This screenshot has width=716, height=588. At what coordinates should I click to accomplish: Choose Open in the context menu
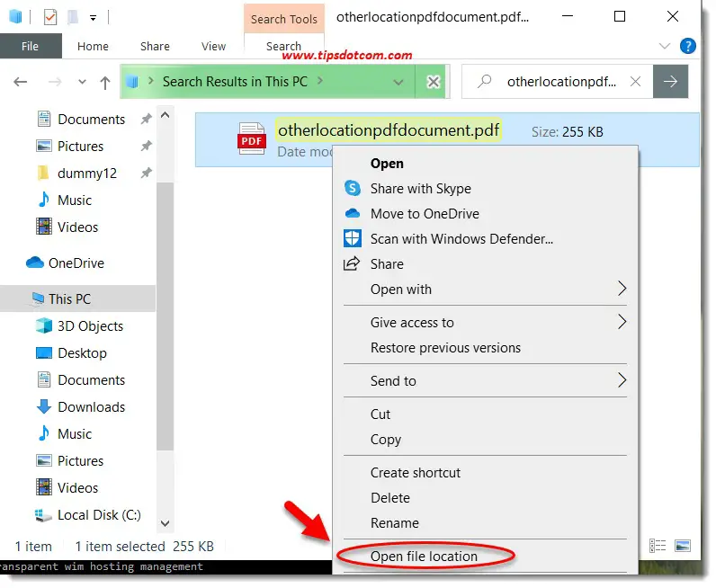click(x=387, y=164)
